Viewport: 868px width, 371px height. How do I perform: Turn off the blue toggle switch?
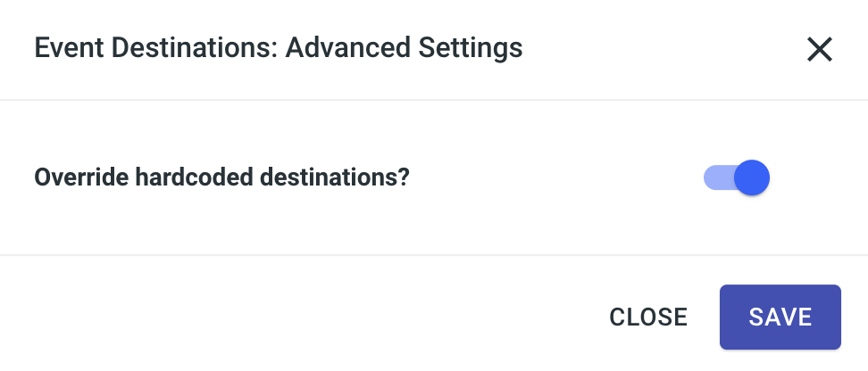[738, 177]
